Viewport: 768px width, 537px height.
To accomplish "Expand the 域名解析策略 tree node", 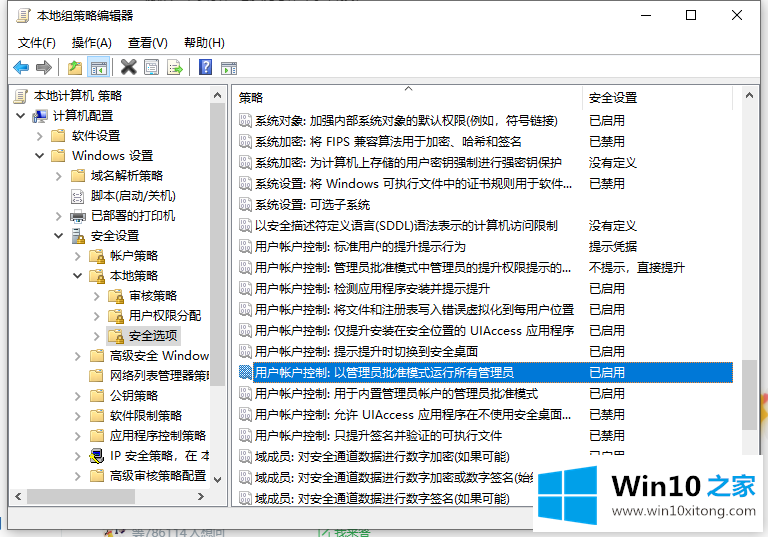I will tap(59, 176).
